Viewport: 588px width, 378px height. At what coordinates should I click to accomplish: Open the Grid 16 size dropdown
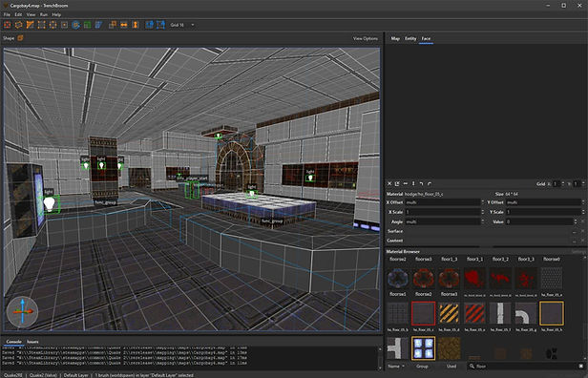pyautogui.click(x=182, y=25)
